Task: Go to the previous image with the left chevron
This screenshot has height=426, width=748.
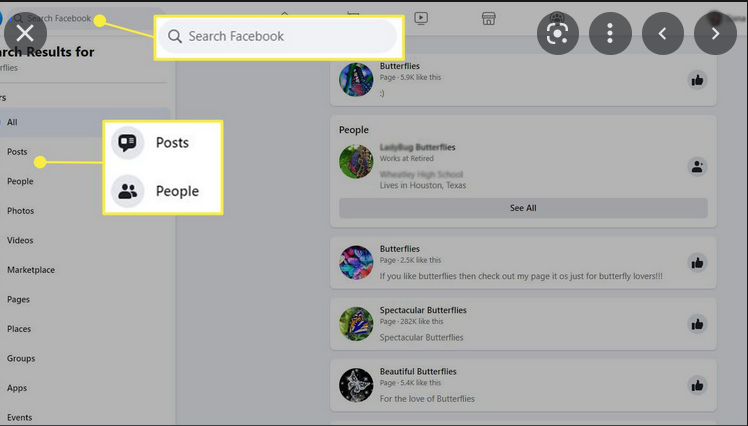Action: point(663,33)
